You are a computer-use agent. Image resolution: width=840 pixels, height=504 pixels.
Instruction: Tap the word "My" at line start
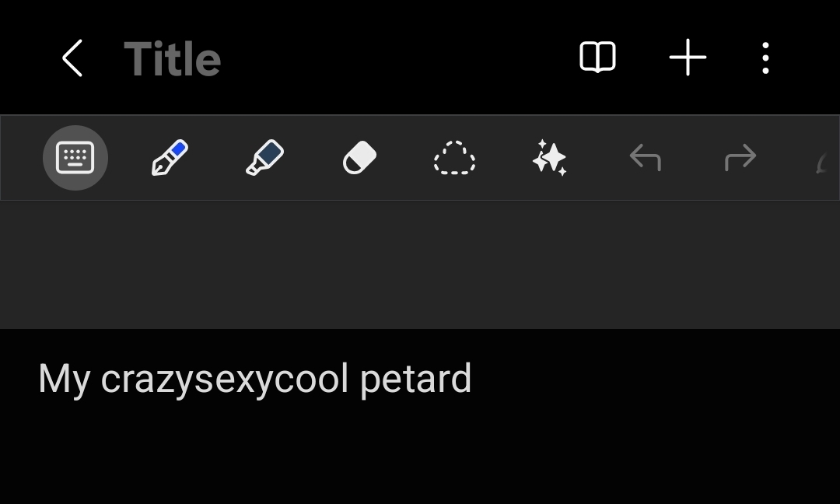click(64, 379)
